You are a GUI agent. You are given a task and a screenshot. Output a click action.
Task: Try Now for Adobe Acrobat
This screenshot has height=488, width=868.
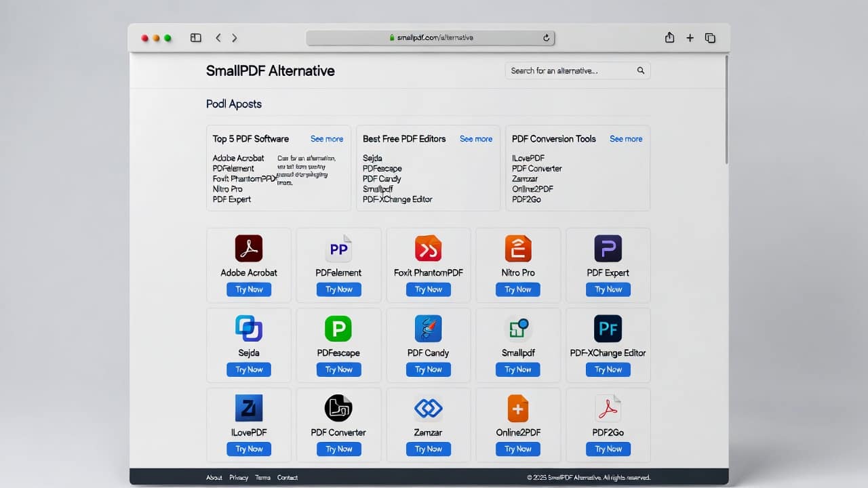[249, 289]
